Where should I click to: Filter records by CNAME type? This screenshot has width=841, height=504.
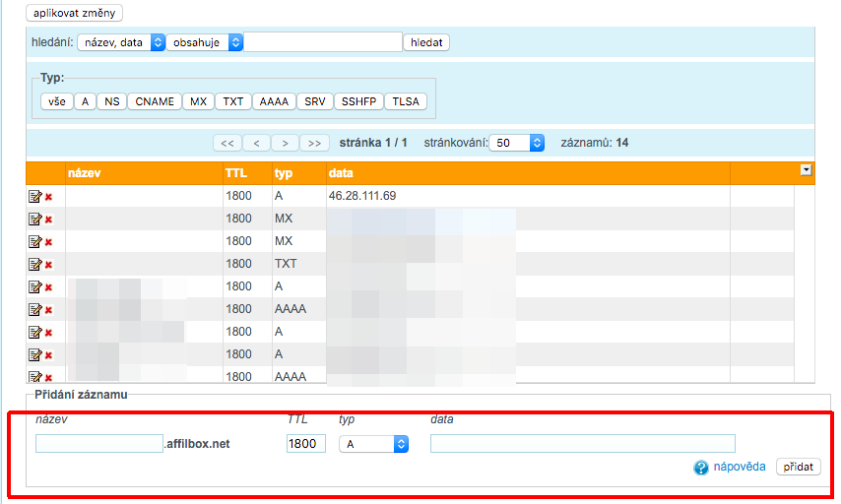[x=155, y=101]
